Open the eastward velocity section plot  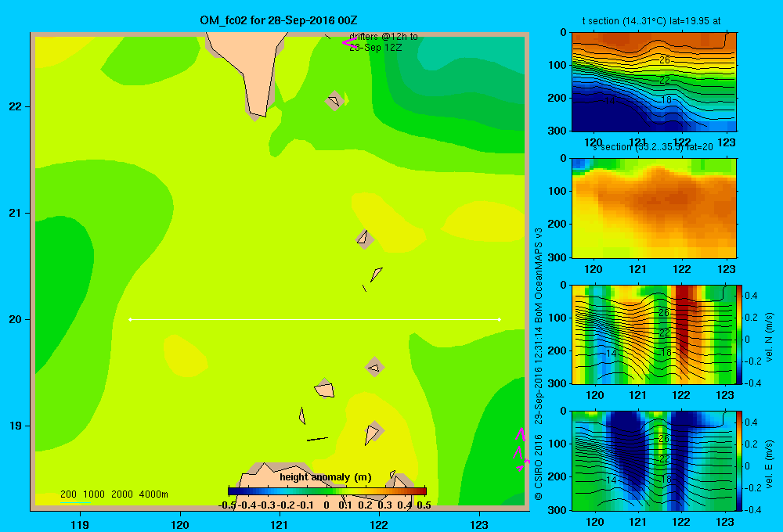(654, 461)
